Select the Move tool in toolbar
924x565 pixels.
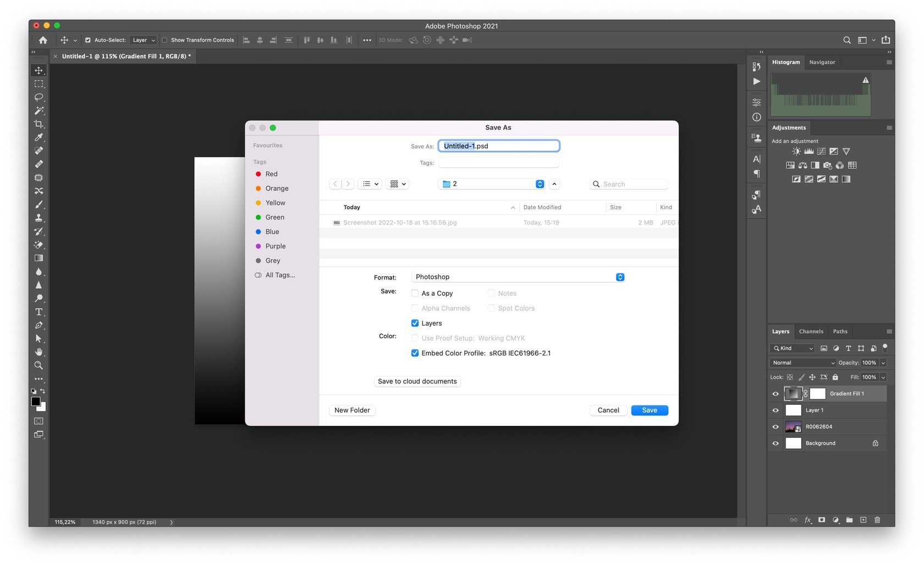point(38,70)
